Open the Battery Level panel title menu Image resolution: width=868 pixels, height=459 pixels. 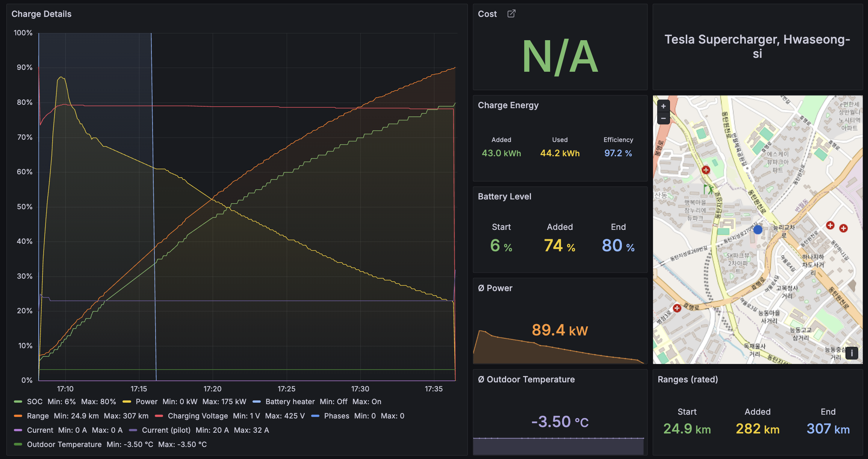click(504, 196)
